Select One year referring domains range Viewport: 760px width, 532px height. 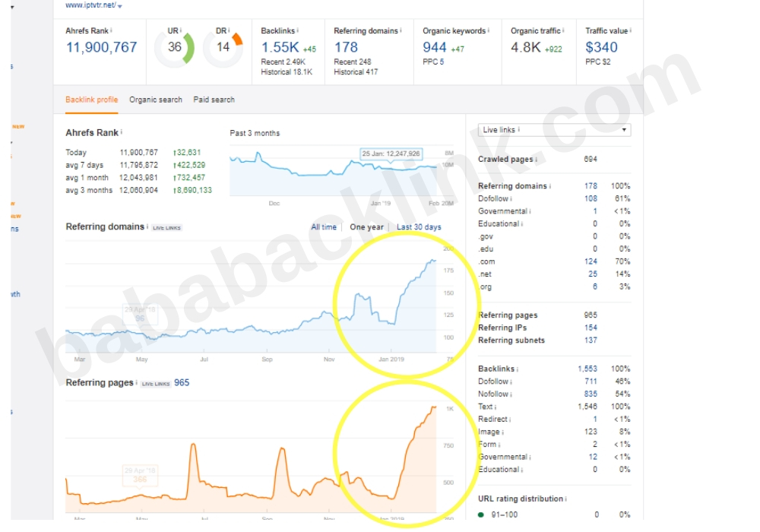[366, 226]
